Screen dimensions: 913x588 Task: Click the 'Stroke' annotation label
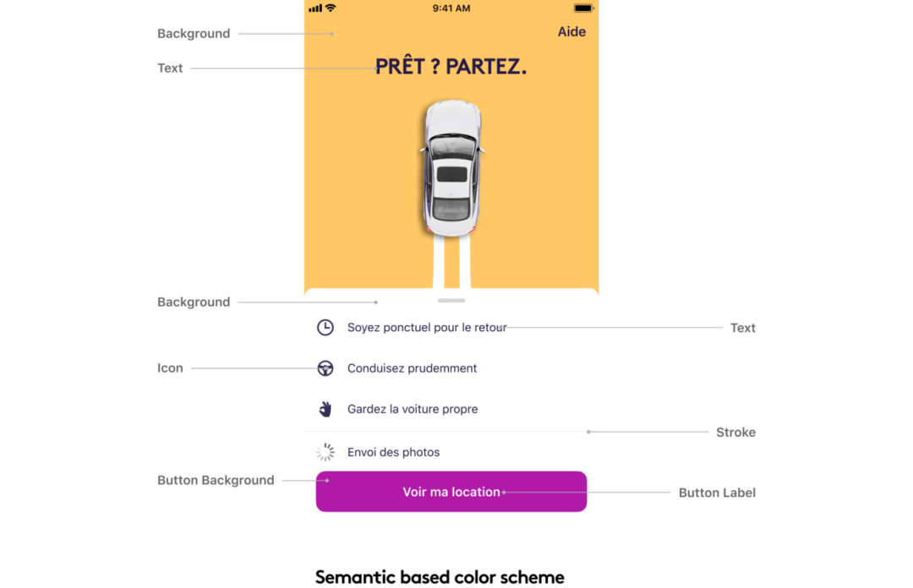735,433
